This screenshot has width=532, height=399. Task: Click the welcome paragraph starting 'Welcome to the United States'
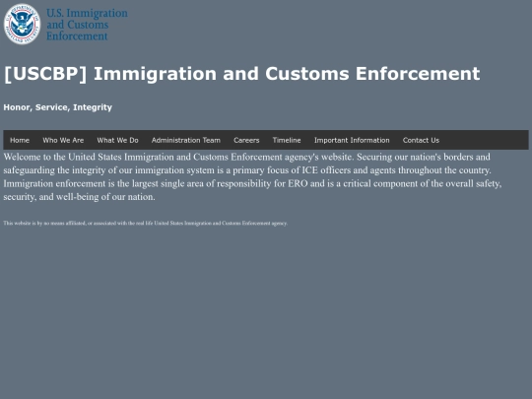pos(253,176)
